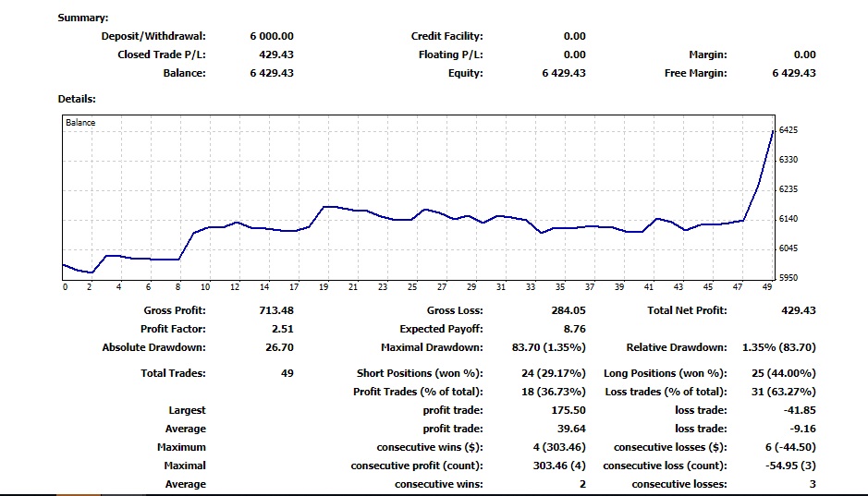Select the Gross Profit value 713.48
This screenshot has height=496, width=868.
[276, 310]
